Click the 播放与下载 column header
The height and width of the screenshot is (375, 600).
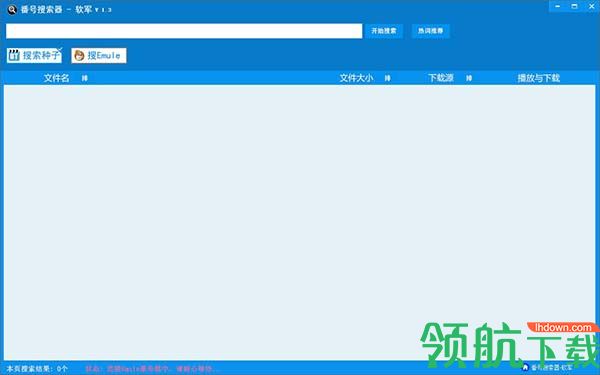tap(538, 78)
